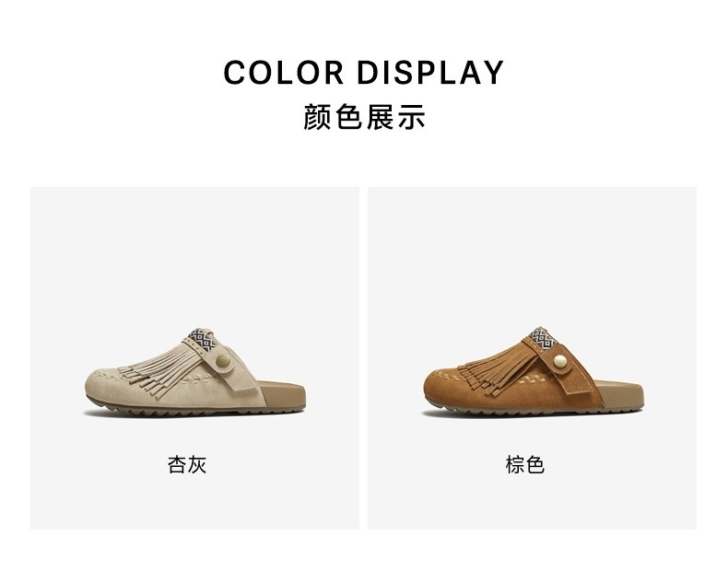Click the brown suede color swatch panel
Image resolution: width=728 pixels, height=571 pixels.
click(532, 357)
